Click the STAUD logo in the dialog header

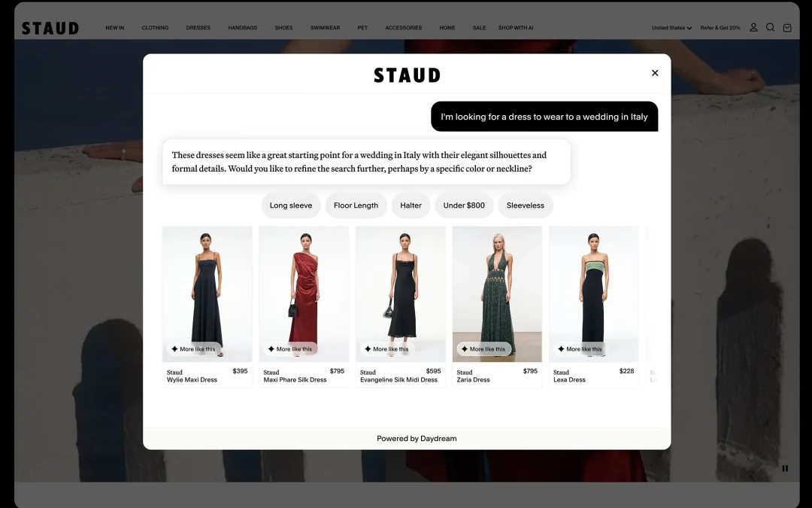pos(407,75)
